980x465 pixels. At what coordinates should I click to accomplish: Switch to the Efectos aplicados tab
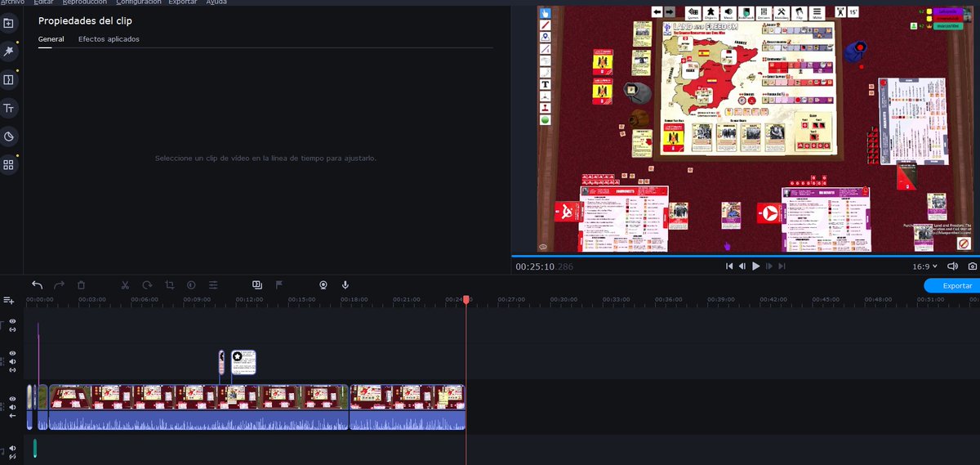tap(109, 39)
